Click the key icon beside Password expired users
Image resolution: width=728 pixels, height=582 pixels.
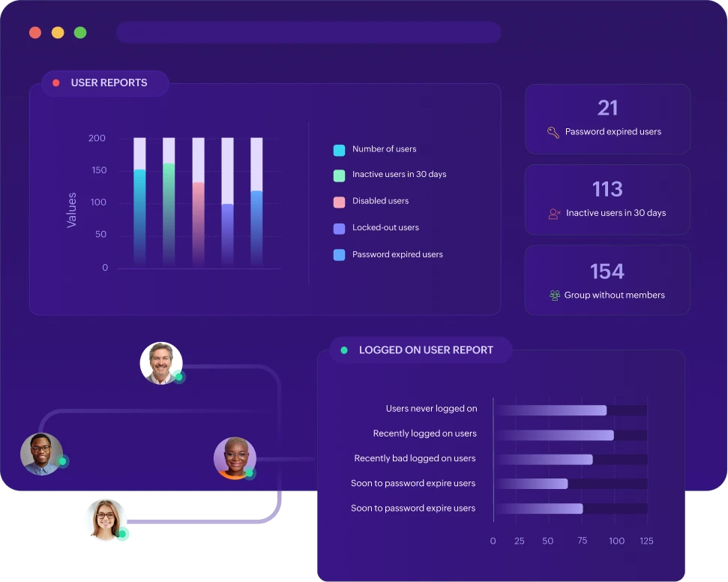(x=554, y=131)
